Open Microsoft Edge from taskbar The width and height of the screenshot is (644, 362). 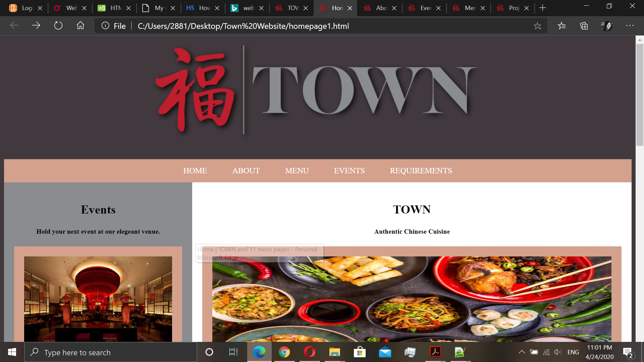(259, 352)
